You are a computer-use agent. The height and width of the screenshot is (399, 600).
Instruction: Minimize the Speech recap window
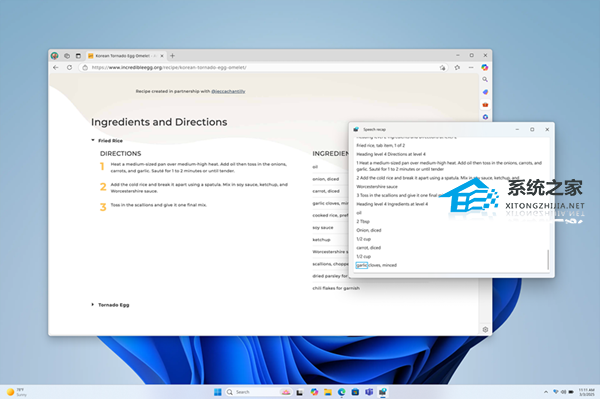(517, 129)
